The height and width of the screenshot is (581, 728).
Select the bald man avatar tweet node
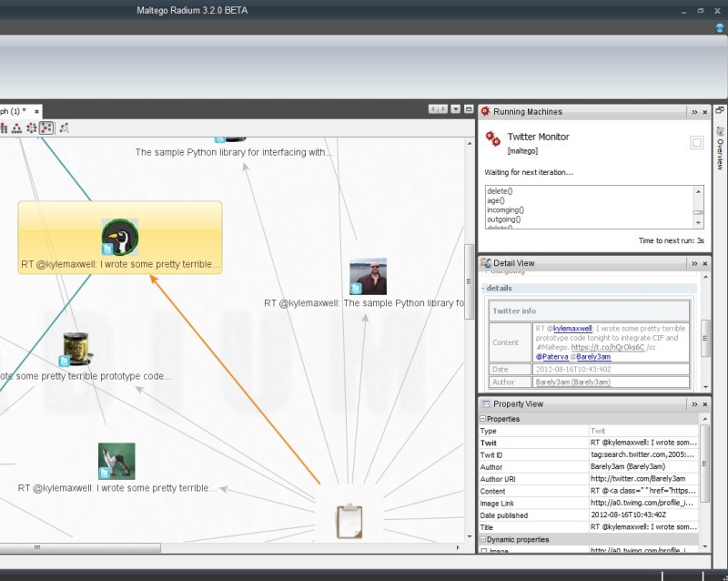pos(368,277)
